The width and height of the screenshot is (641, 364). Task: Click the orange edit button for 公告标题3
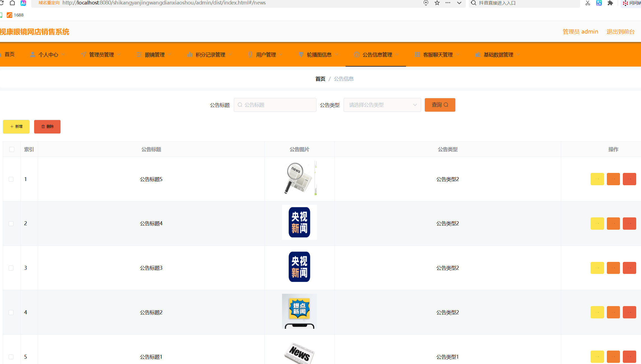coord(613,268)
